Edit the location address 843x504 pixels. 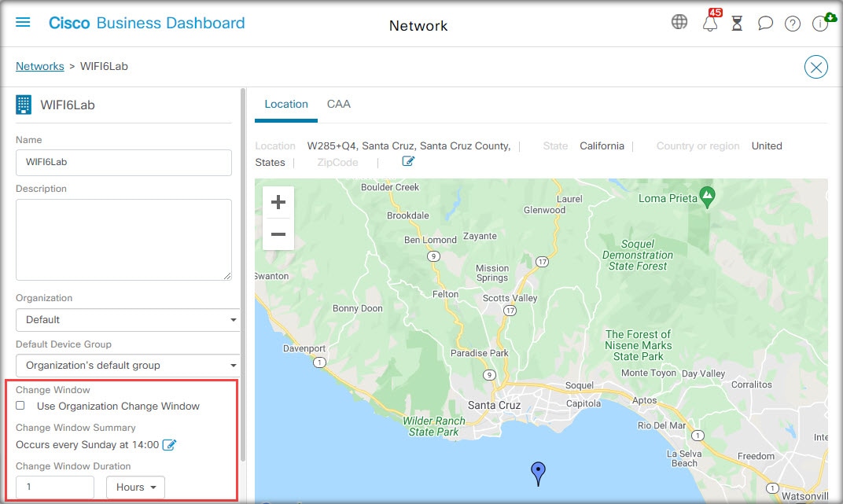click(408, 161)
